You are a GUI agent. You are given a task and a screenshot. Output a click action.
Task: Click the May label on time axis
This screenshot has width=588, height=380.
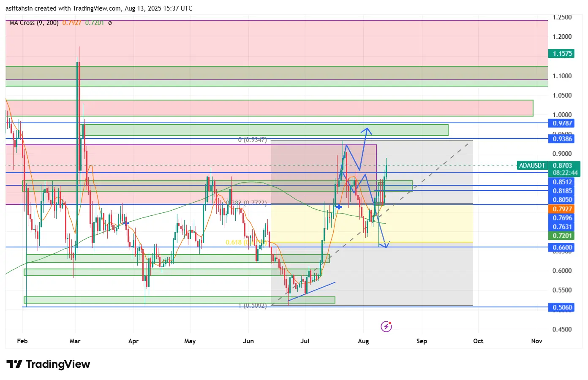(x=190, y=341)
